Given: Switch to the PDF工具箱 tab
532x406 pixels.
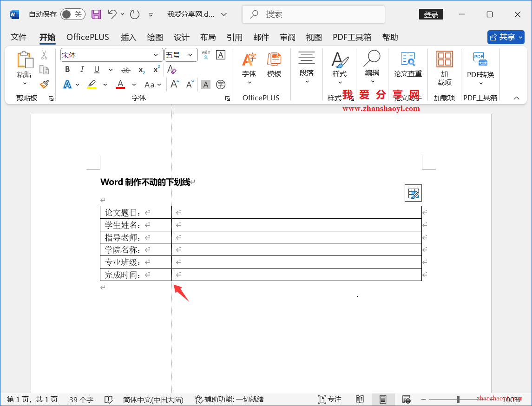Looking at the screenshot, I should 352,37.
